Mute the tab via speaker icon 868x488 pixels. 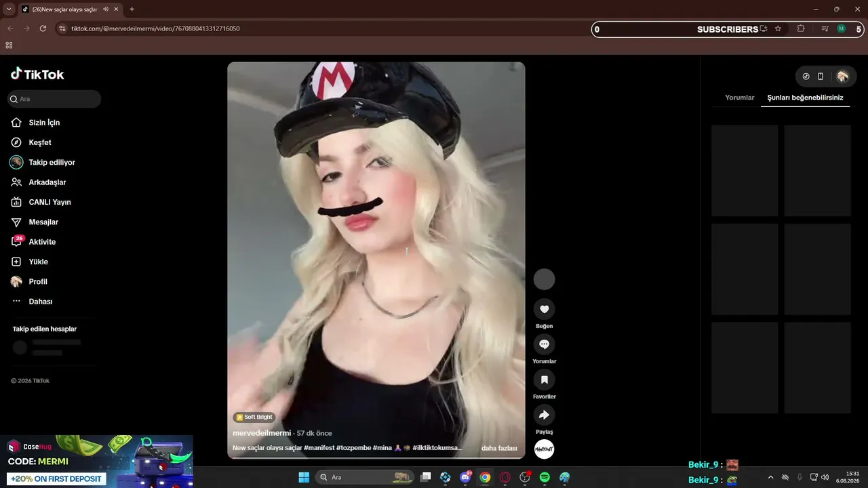tap(106, 9)
